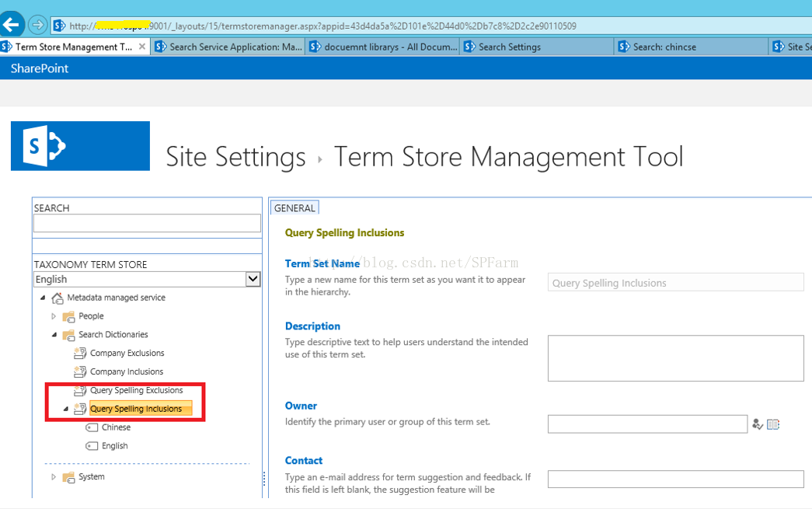
Task: Click the Description text area
Action: [x=676, y=358]
